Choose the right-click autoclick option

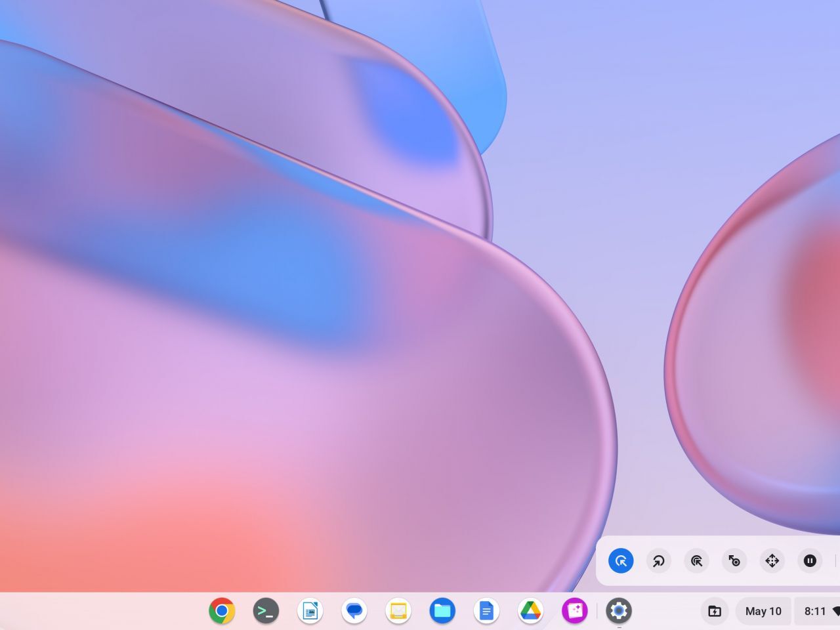click(x=658, y=561)
